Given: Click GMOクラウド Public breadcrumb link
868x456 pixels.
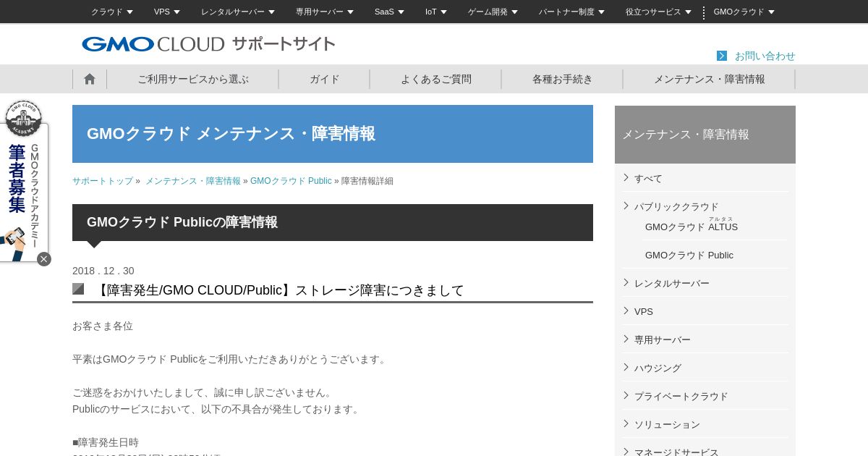Looking at the screenshot, I should pyautogui.click(x=291, y=181).
